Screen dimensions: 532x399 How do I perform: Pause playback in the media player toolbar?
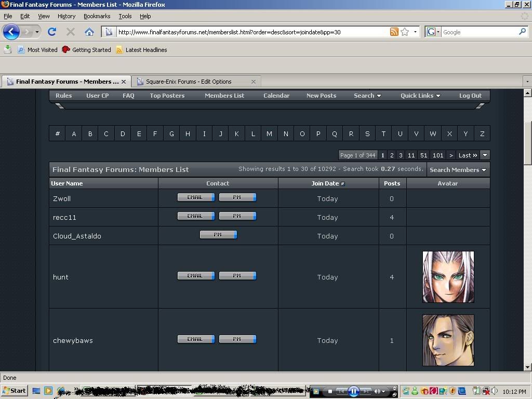point(353,391)
